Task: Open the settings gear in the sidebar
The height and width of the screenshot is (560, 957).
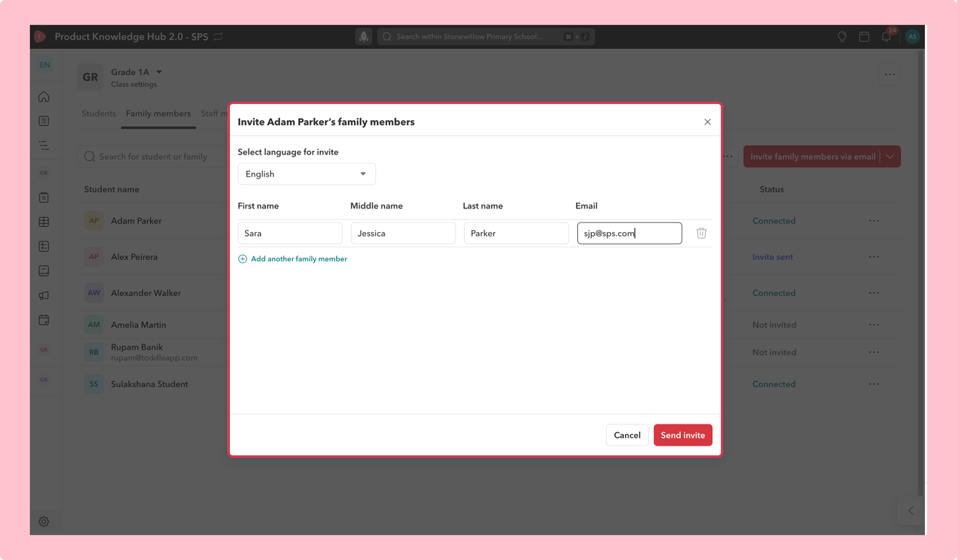Action: tap(44, 522)
